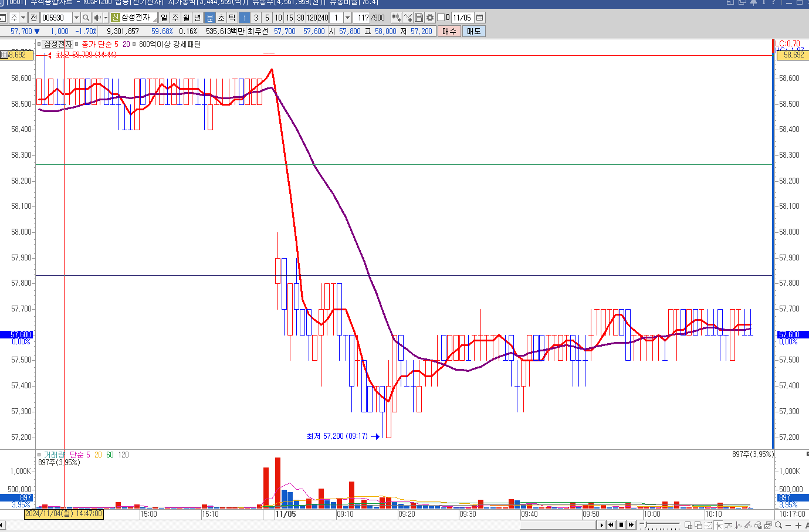The width and height of the screenshot is (809, 532).
Task: Click the T text icon in title bar
Action: click(764, 2)
